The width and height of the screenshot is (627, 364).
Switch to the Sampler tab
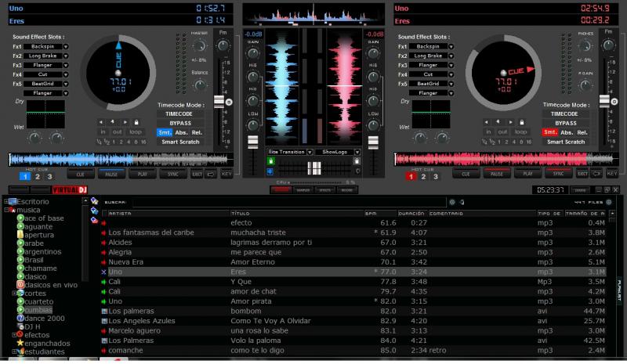coord(303,190)
